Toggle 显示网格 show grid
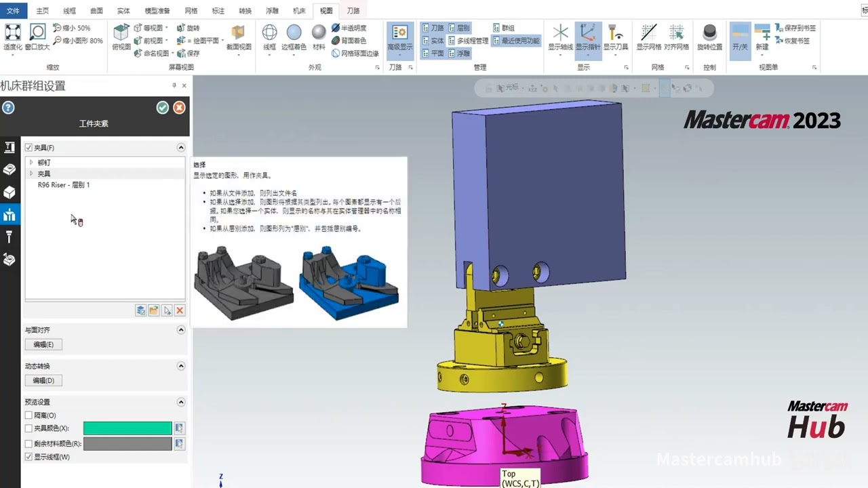Screen dimensions: 868x488 tap(649, 37)
